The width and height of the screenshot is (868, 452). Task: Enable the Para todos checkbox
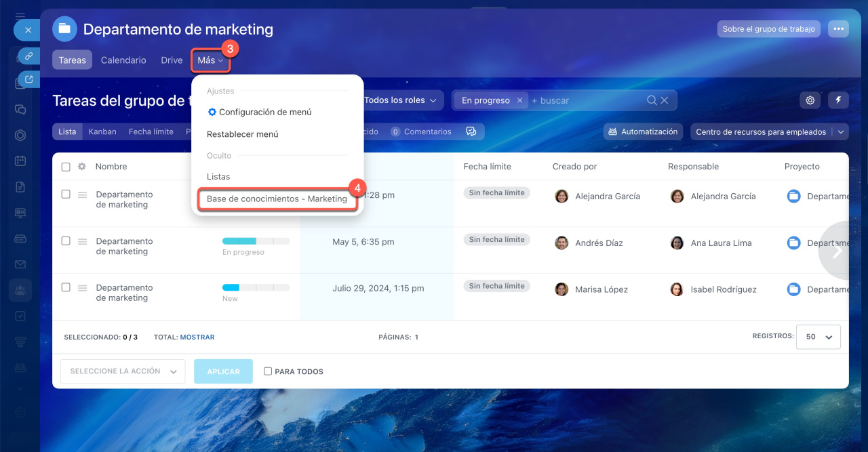[268, 371]
